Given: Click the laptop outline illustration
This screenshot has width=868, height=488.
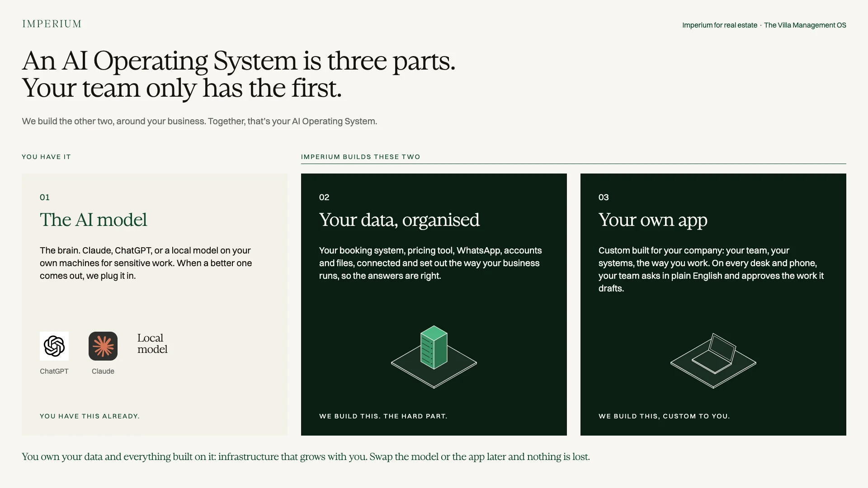Looking at the screenshot, I should pyautogui.click(x=714, y=354).
